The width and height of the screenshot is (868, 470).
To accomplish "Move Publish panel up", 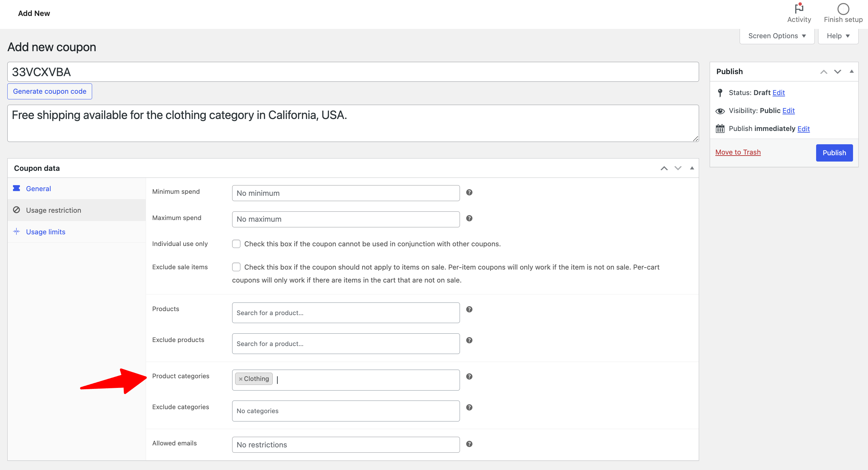I will (x=823, y=72).
